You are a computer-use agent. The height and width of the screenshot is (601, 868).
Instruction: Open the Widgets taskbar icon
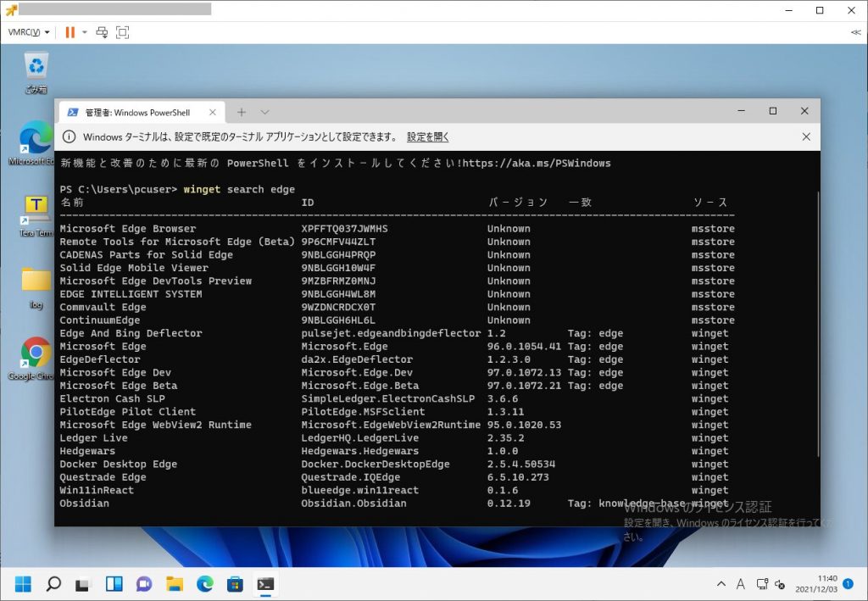pyautogui.click(x=114, y=584)
